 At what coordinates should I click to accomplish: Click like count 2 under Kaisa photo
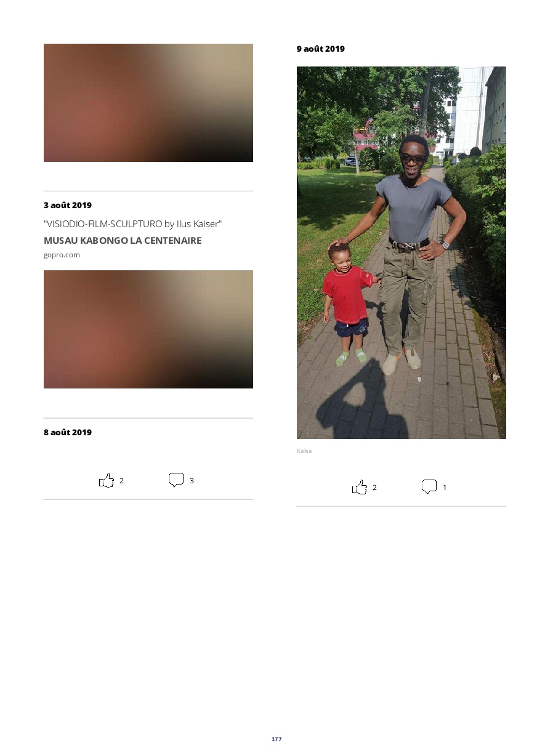[x=374, y=488]
